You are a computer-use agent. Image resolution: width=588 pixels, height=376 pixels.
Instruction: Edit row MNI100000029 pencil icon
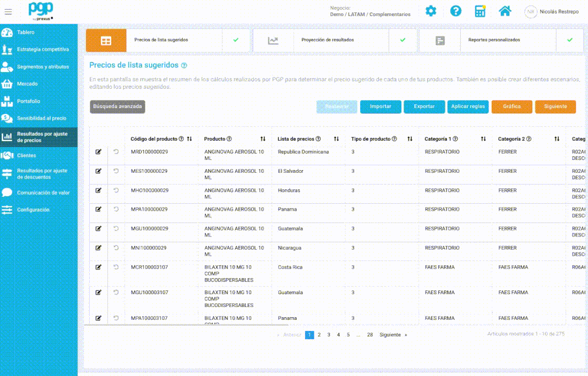coord(98,248)
